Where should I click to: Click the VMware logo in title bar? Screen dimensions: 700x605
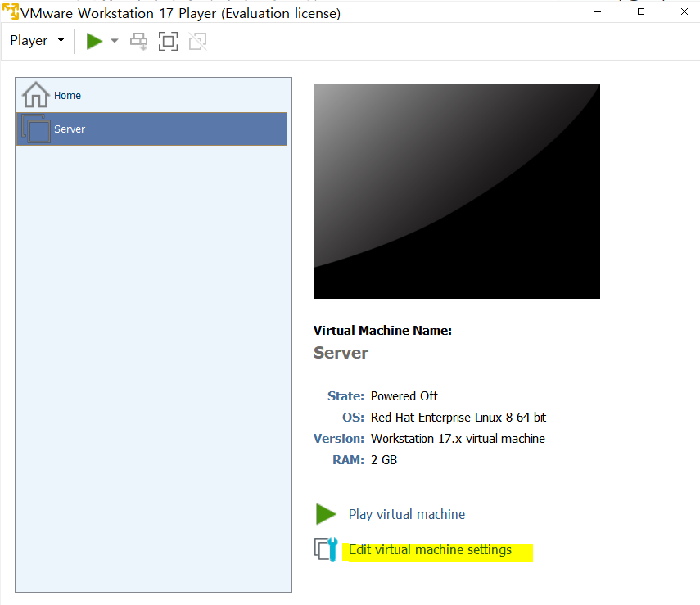11,11
